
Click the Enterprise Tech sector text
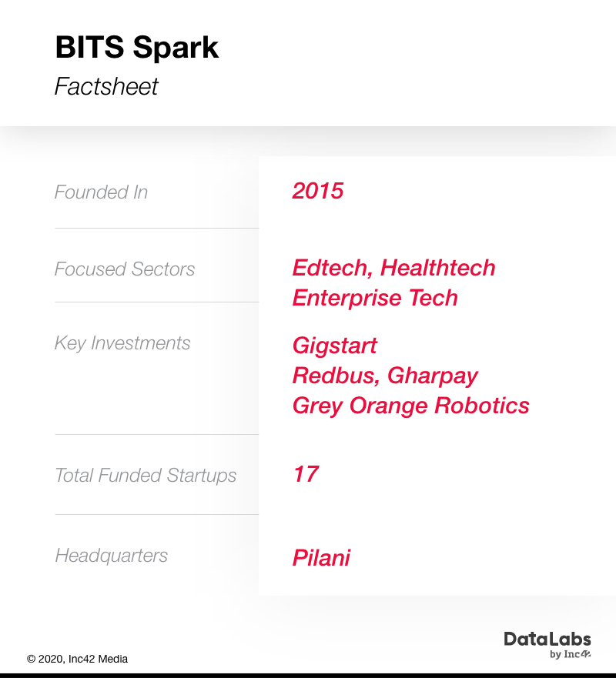375,298
